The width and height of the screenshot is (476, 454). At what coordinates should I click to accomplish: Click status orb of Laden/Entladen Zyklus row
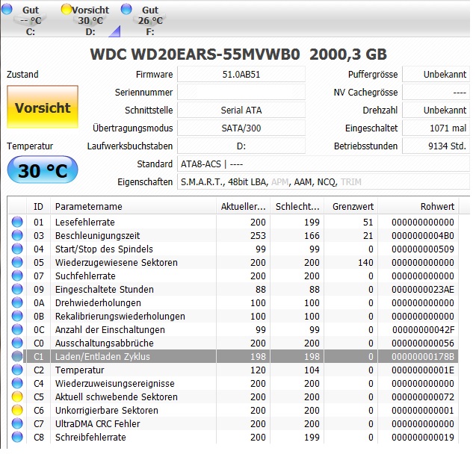point(17,356)
